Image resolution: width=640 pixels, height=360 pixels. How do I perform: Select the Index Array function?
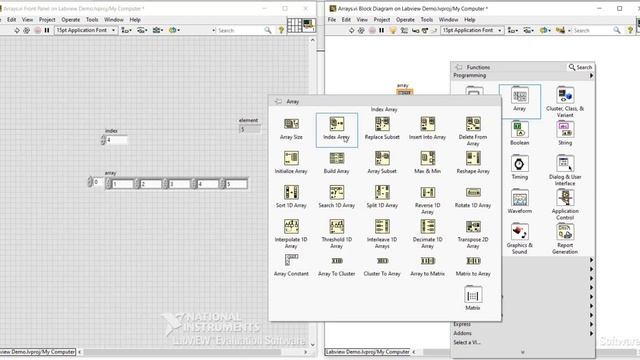[337, 129]
